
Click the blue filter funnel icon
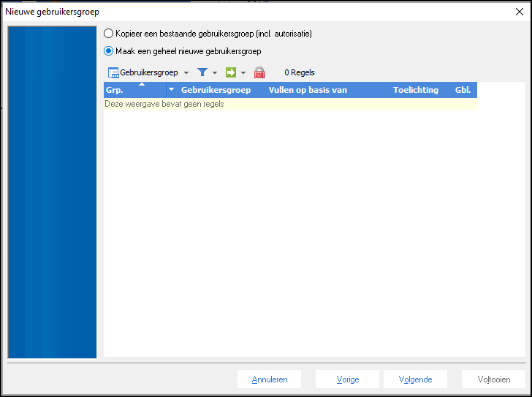(x=202, y=72)
